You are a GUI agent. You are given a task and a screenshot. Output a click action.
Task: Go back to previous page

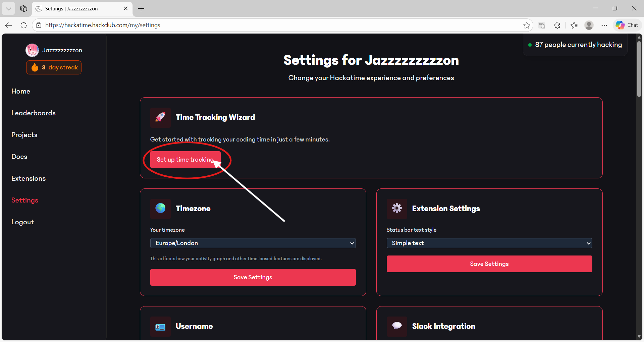(x=9, y=25)
